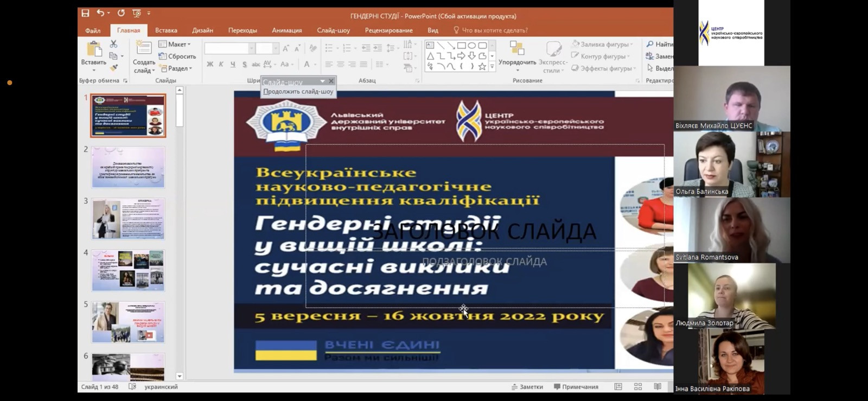868x401 pixels.
Task: Select the Format Painter brush icon
Action: click(x=113, y=68)
